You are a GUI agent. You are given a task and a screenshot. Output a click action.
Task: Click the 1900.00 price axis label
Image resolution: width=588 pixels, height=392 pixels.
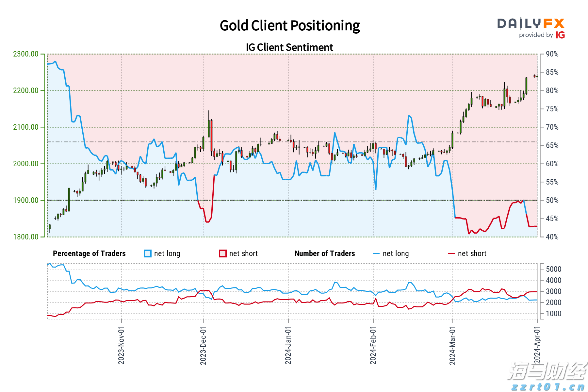26,200
